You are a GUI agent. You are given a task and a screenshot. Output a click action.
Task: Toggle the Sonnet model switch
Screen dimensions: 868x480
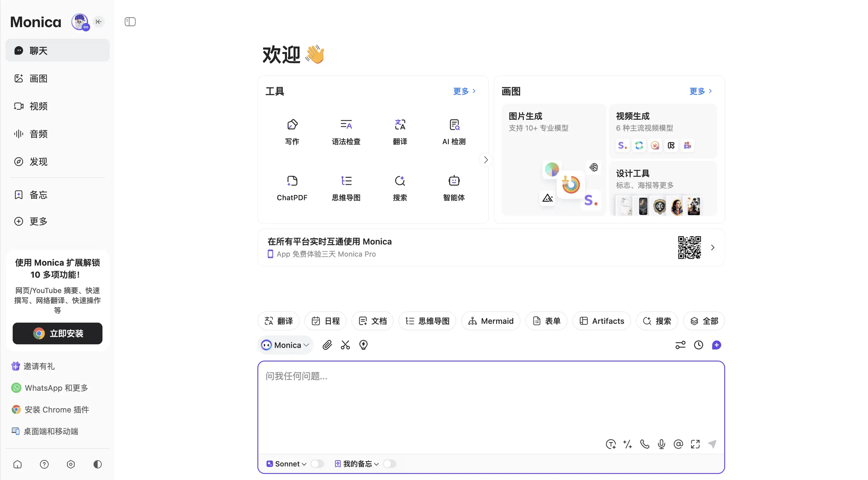point(317,463)
